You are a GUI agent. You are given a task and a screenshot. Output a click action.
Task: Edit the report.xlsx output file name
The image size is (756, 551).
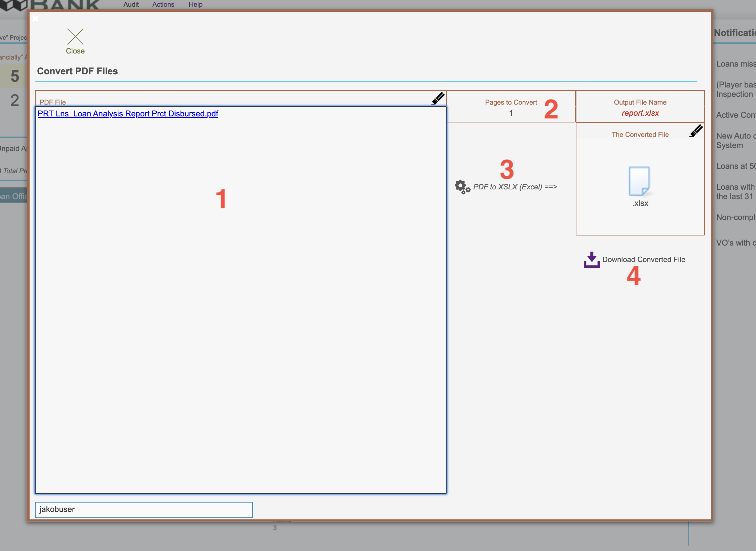tap(640, 113)
